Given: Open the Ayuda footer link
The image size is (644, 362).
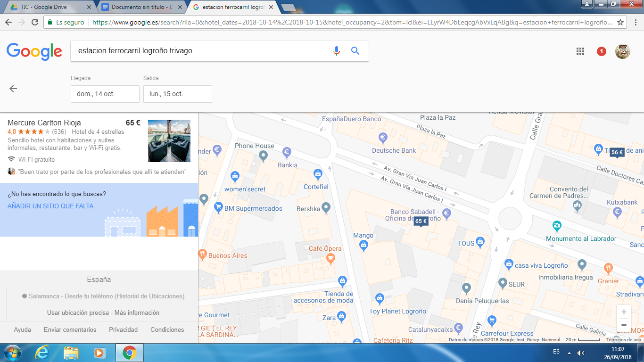Looking at the screenshot, I should click(x=22, y=329).
